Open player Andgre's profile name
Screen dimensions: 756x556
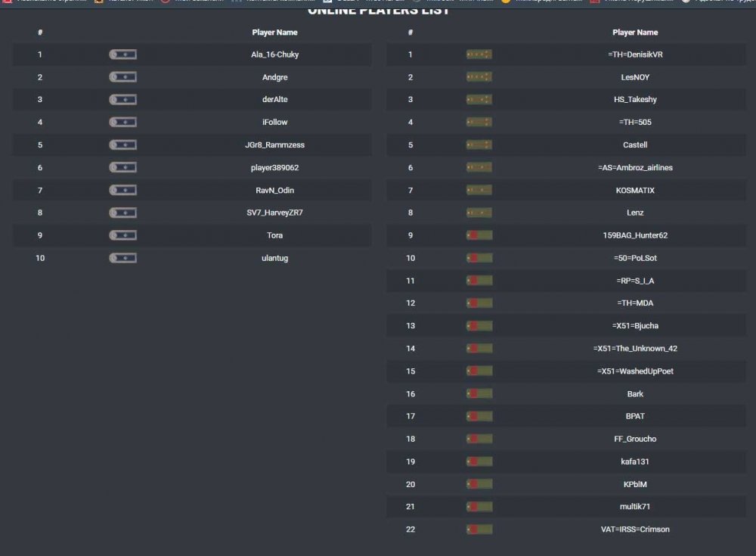(274, 77)
